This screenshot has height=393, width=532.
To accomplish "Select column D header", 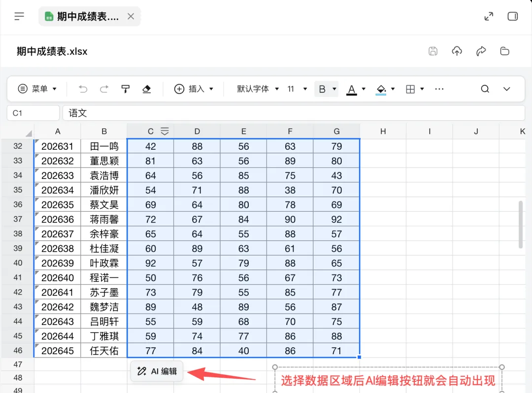I will [x=197, y=131].
